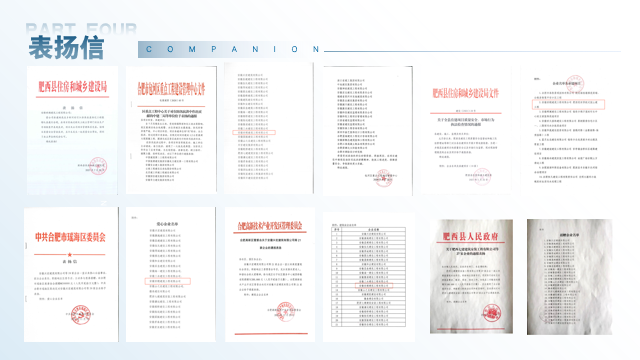Click the red highlighted entry in 爱心企业名单
This screenshot has height=360, width=640.
(168, 281)
